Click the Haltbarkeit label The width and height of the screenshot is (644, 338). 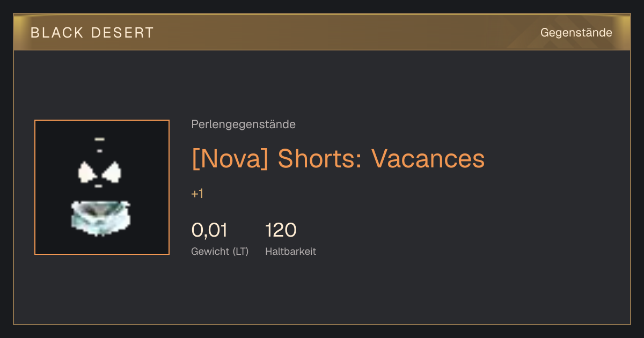pyautogui.click(x=290, y=252)
